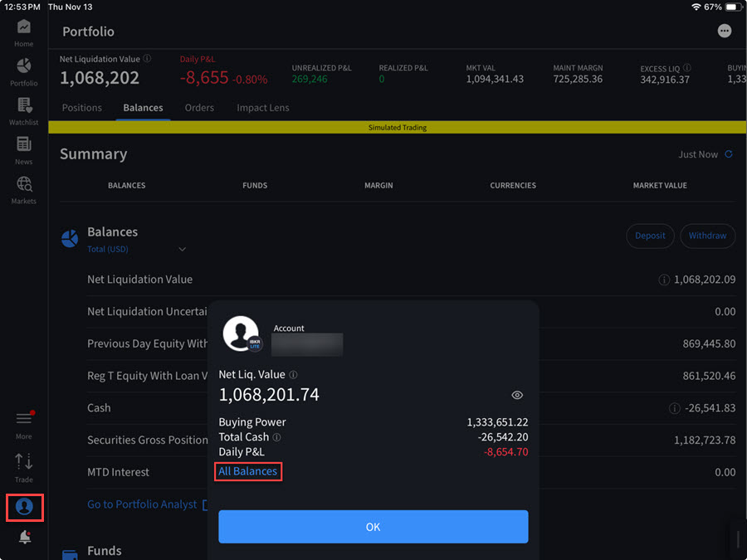Image resolution: width=747 pixels, height=560 pixels.
Task: Open the three-dot options menu
Action: [724, 31]
